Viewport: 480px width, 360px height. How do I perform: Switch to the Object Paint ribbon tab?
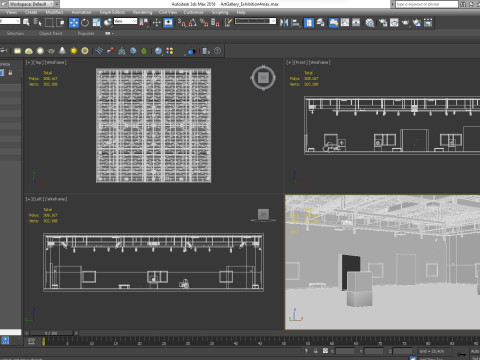point(51,33)
